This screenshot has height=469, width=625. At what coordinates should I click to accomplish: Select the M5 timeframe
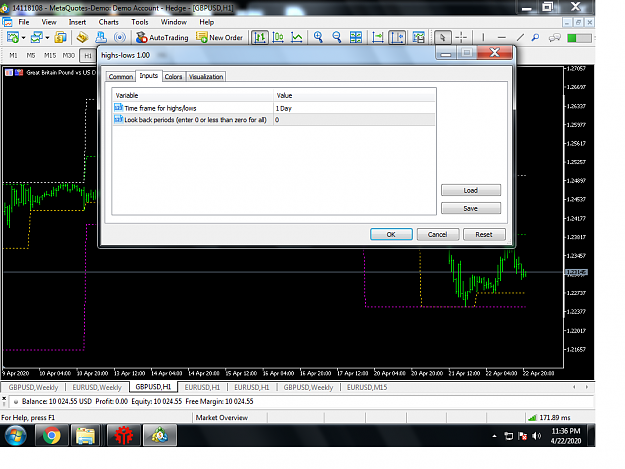[31, 55]
